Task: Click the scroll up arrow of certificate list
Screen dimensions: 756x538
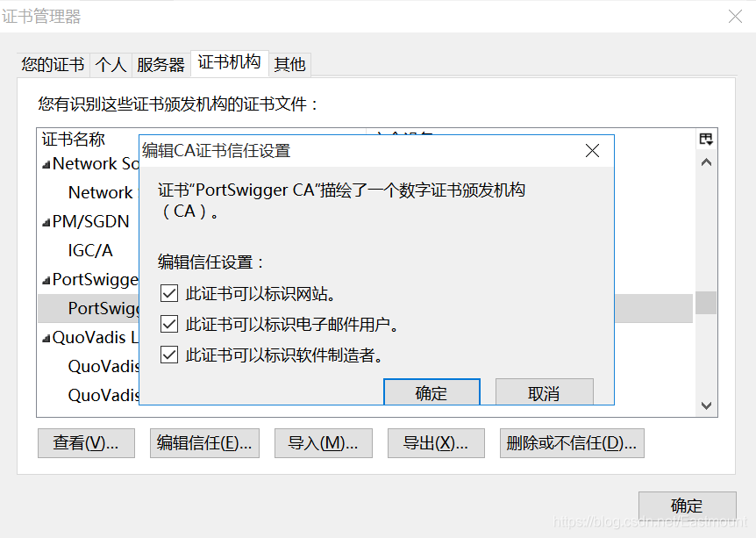Action: click(706, 162)
